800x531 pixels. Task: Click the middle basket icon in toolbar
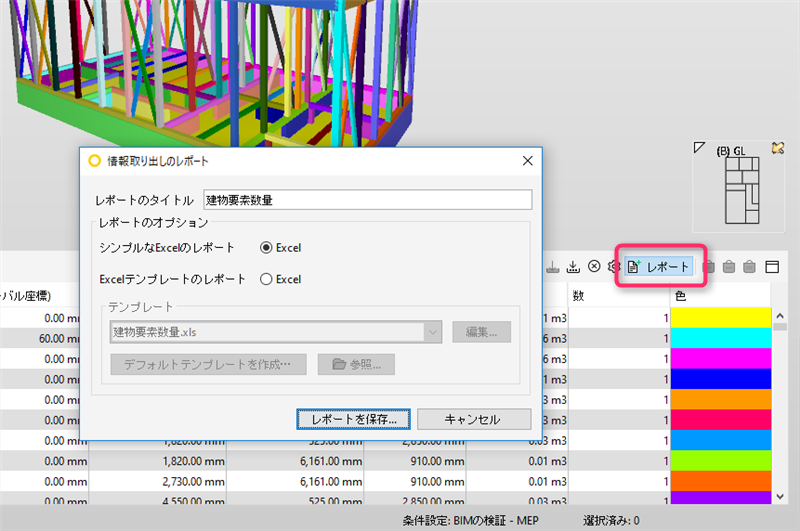coord(729,266)
